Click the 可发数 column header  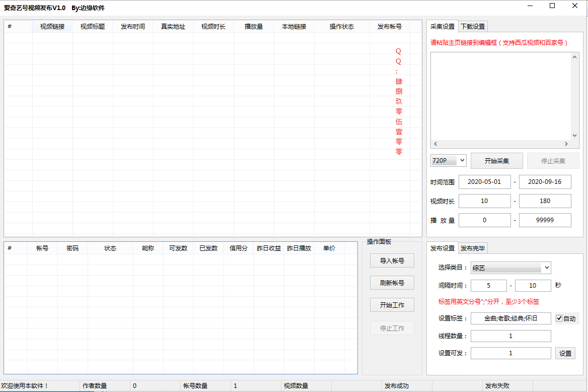(x=178, y=248)
